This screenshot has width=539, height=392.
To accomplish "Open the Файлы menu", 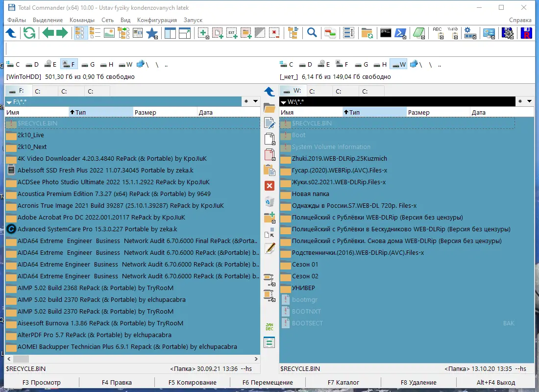I will 17,20.
